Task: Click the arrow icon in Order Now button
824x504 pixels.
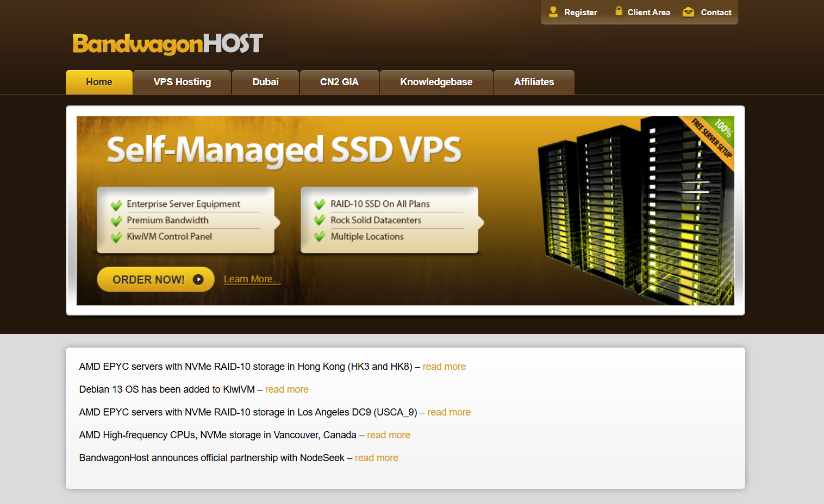Action: [x=198, y=280]
